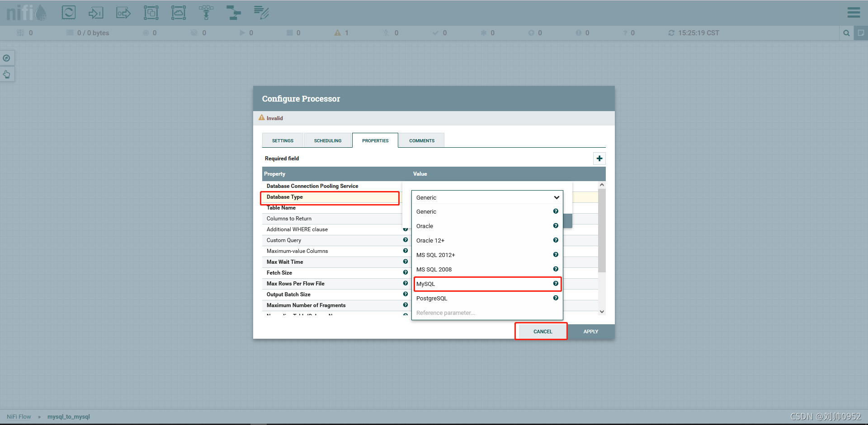The image size is (868, 425).
Task: Show help for Custom Query property
Action: click(x=406, y=240)
